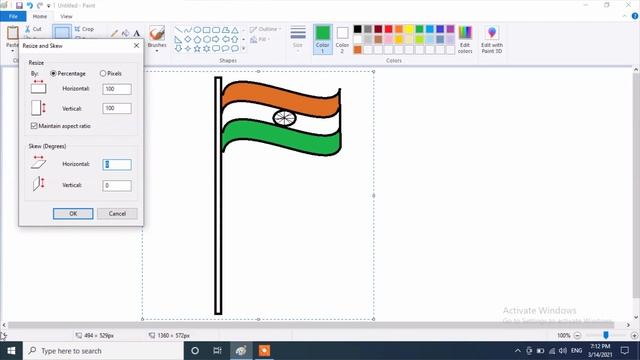The width and height of the screenshot is (640, 360).
Task: Click the Resize Horizontal percentage field
Action: (117, 89)
